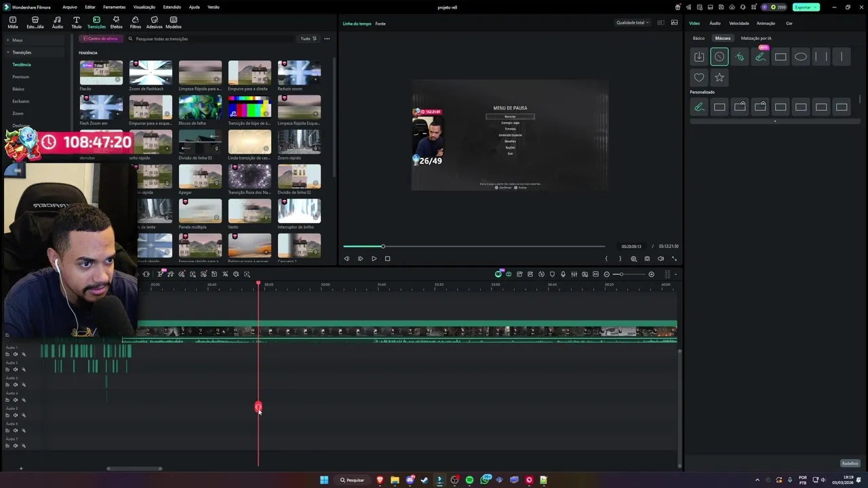Image resolution: width=868 pixels, height=488 pixels.
Task: Select the single line mask shape
Action: coord(842,57)
